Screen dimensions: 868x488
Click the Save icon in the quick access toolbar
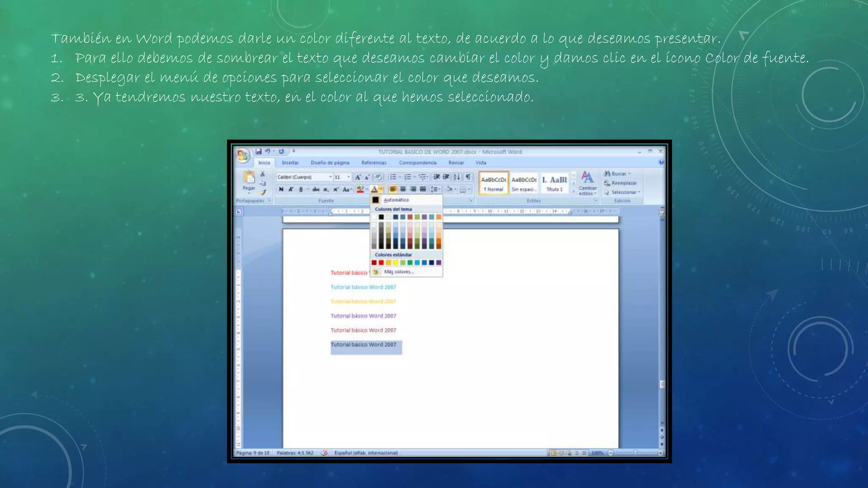(x=258, y=151)
